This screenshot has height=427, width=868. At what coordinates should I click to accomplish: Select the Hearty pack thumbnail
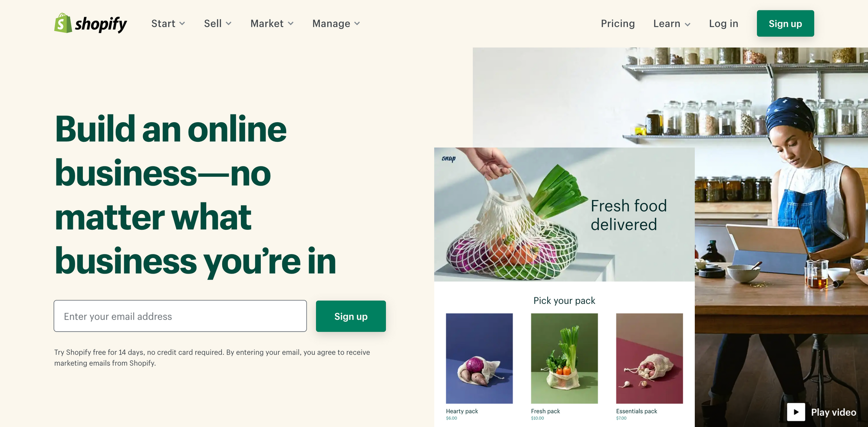click(x=479, y=359)
